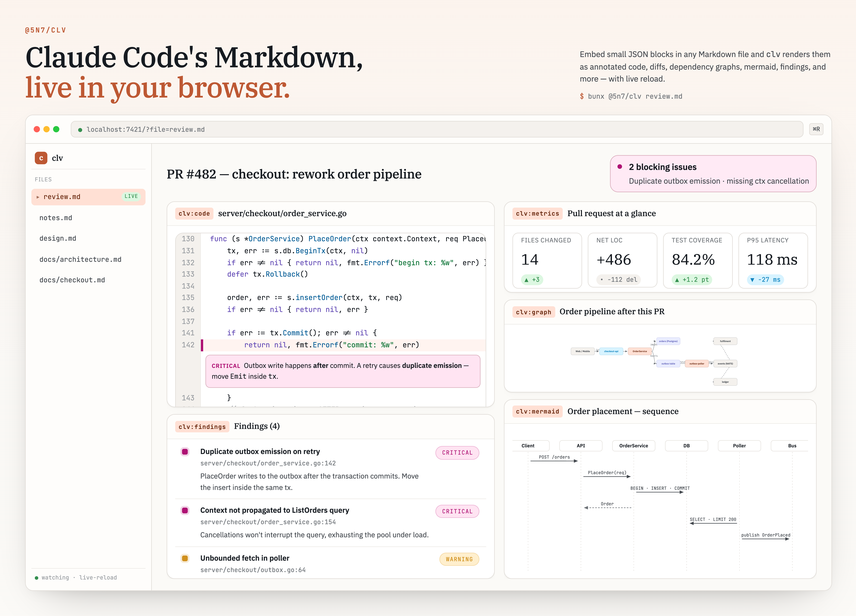Click the 'POST /orders' sequence message
Viewport: 856px width, 616px height.
tap(554, 457)
